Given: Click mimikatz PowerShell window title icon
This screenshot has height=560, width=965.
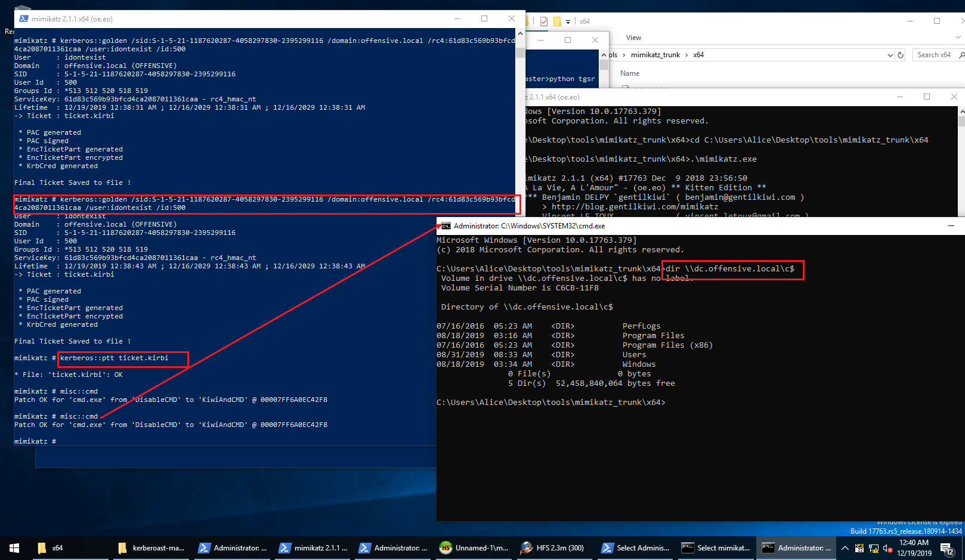Looking at the screenshot, I should [x=24, y=19].
